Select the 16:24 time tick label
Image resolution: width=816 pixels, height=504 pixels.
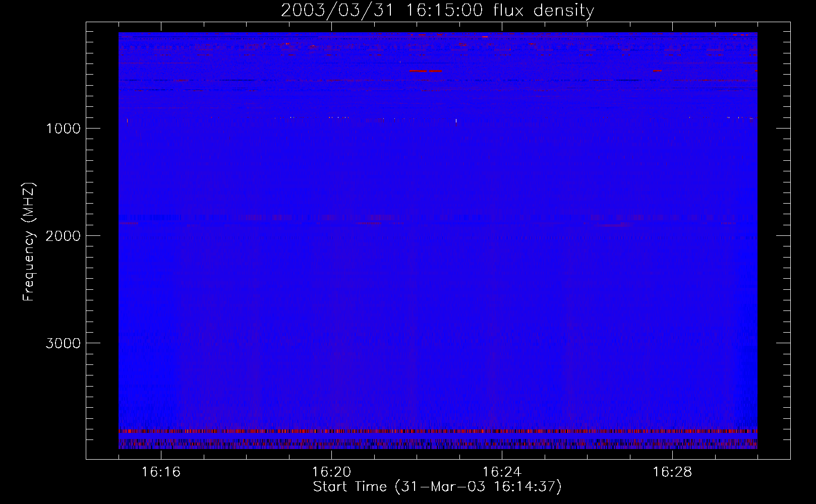point(502,472)
